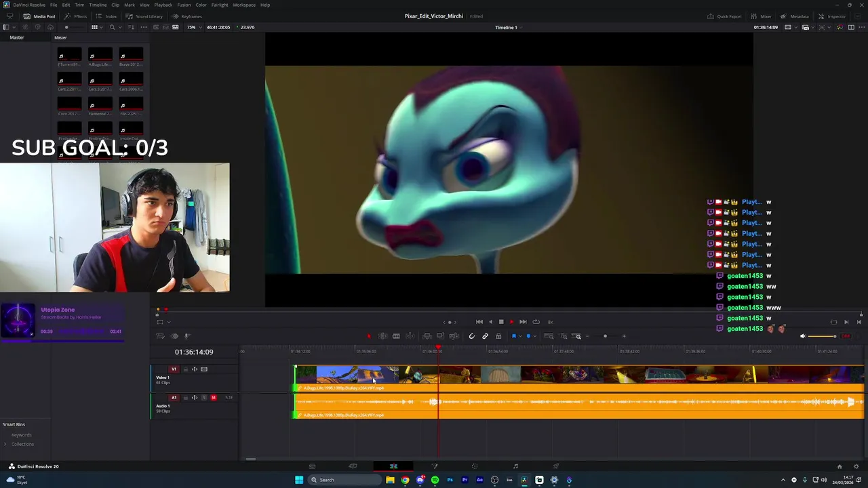Toggle linked selection chain icon
Viewport: 868px width, 488px height.
[486, 336]
